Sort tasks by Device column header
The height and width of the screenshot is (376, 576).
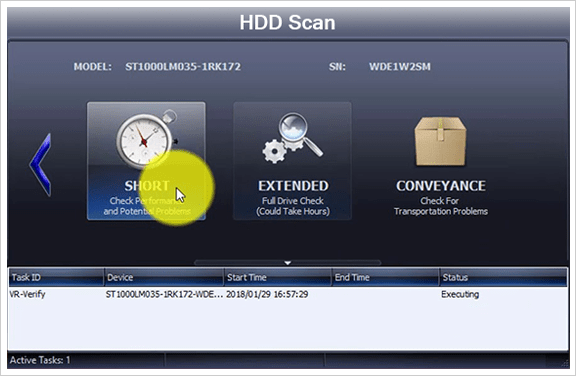click(164, 277)
